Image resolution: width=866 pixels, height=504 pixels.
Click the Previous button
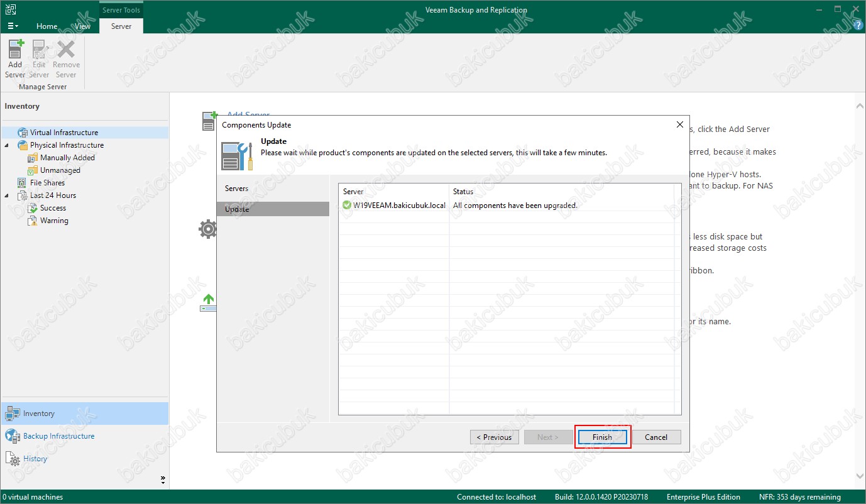click(495, 437)
